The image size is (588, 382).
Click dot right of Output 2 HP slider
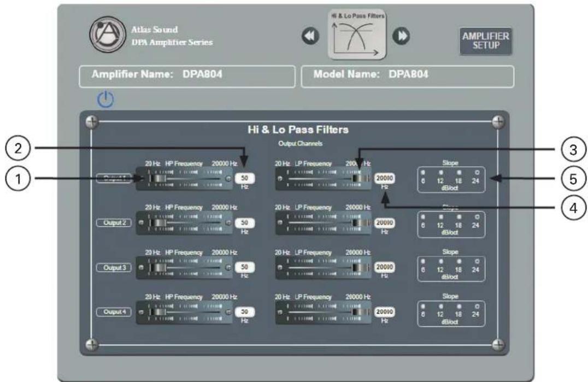click(228, 222)
